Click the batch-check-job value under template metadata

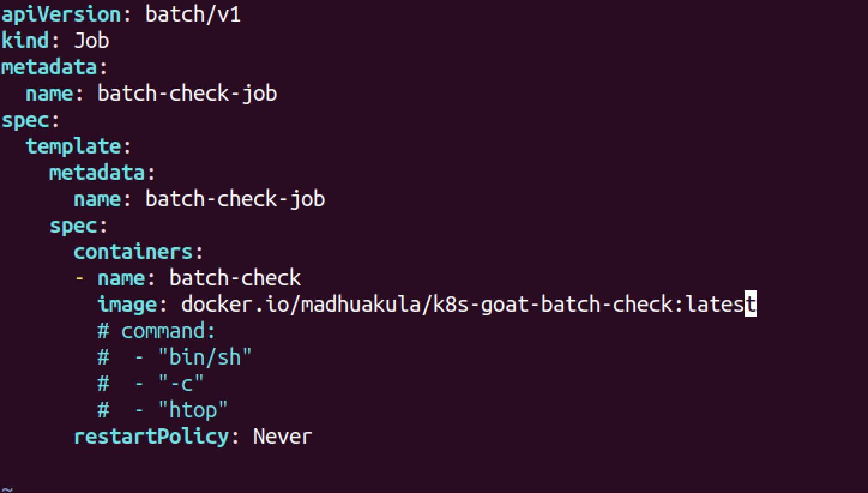tap(235, 199)
